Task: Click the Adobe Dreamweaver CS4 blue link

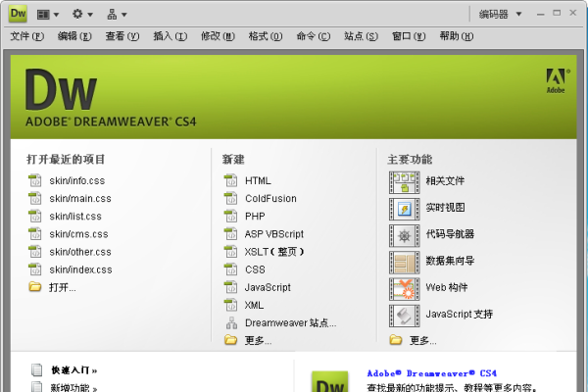Action: click(x=432, y=373)
